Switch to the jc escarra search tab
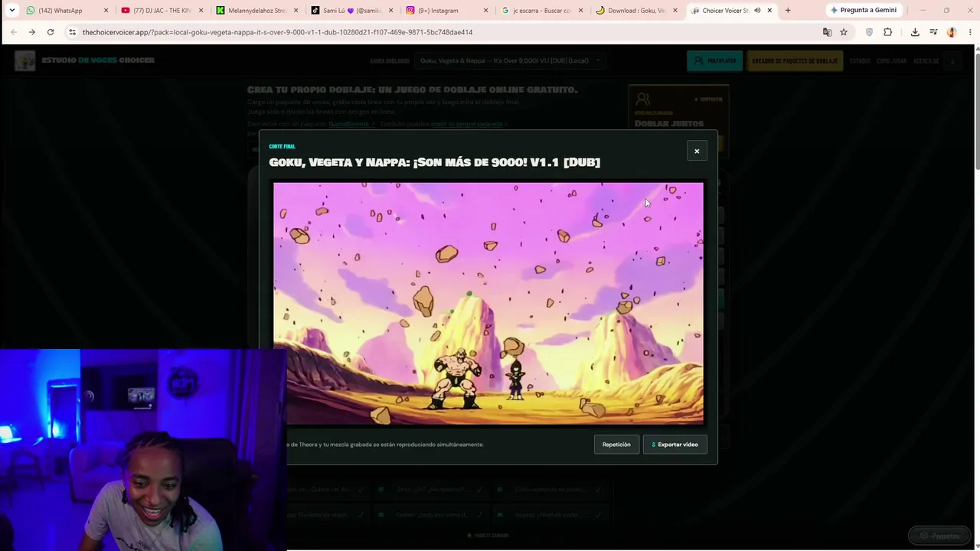The height and width of the screenshot is (551, 980). (x=541, y=11)
